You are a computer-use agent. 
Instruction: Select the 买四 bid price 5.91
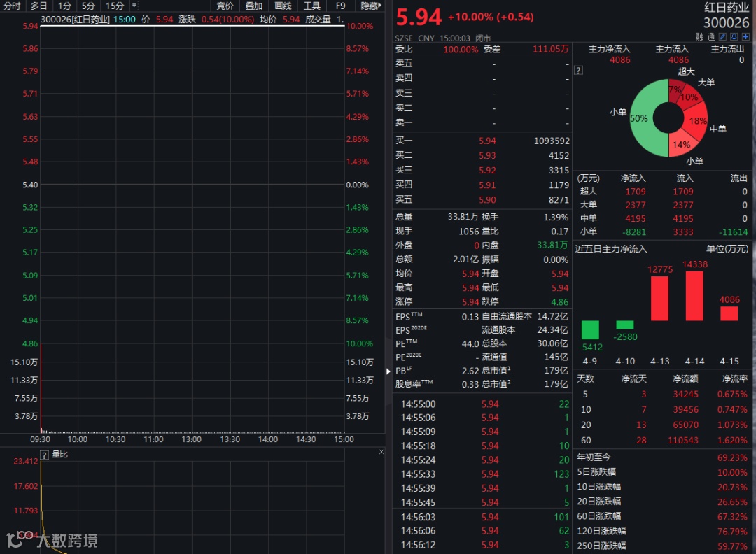(x=487, y=185)
